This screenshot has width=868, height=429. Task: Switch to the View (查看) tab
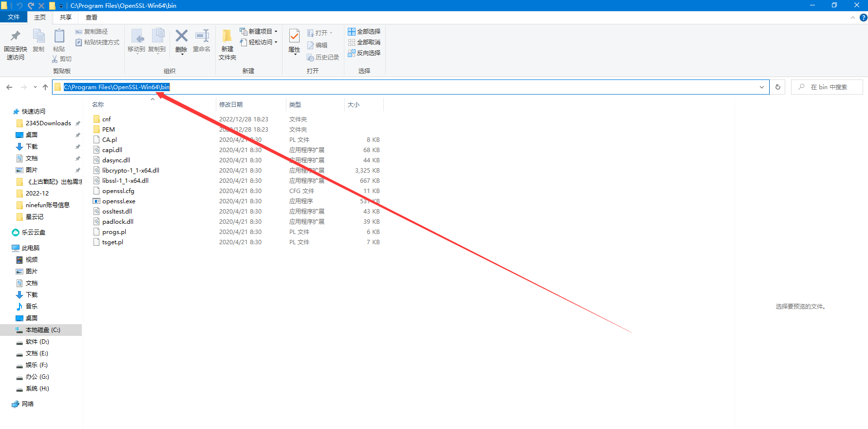[92, 18]
